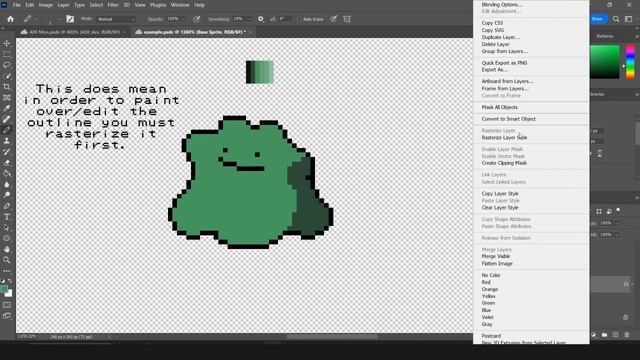Open the Edit Toolbar three-dots menu
The width and height of the screenshot is (640, 360).
7,271
